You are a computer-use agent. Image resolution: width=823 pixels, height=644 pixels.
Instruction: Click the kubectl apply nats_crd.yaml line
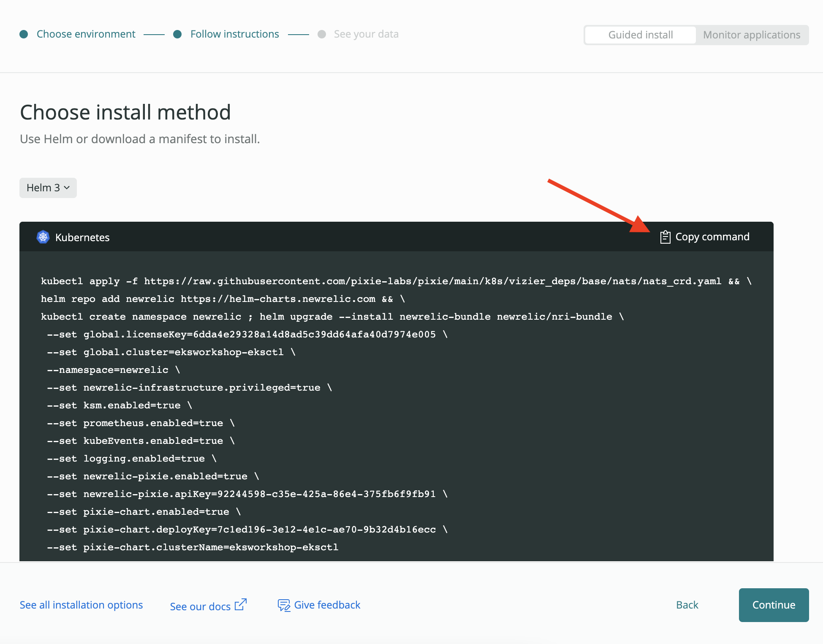coord(396,281)
